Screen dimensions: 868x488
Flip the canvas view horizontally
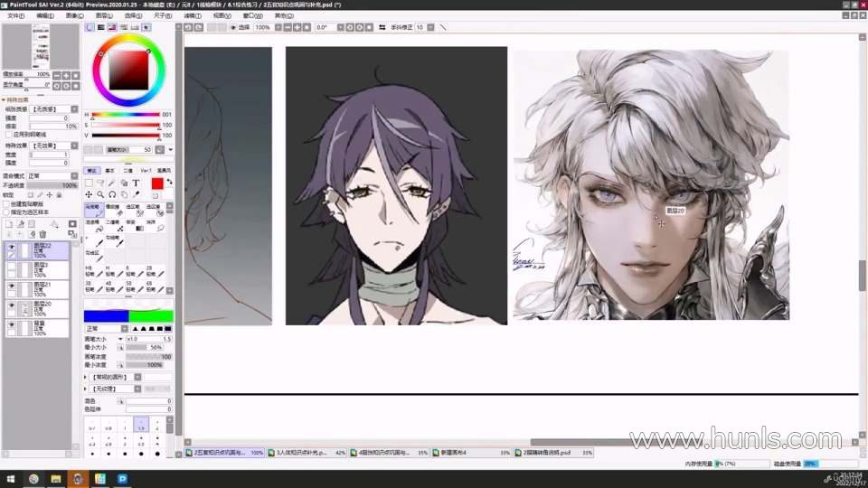[x=382, y=27]
